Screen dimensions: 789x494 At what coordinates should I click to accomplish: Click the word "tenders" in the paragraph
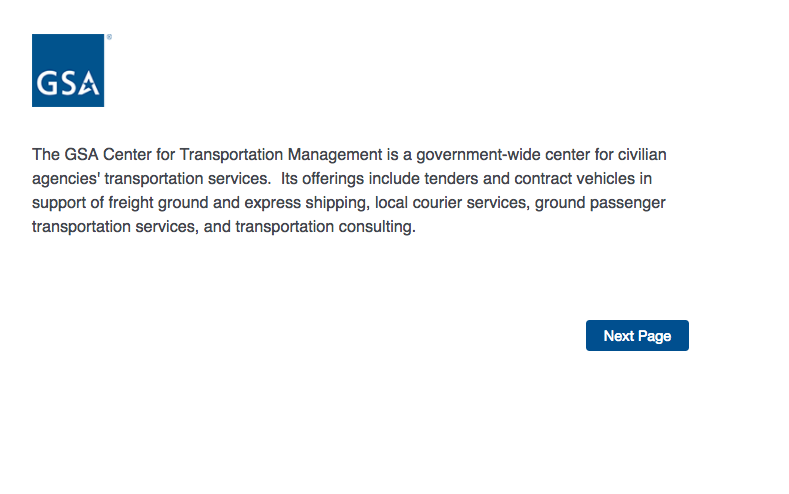coord(463,179)
